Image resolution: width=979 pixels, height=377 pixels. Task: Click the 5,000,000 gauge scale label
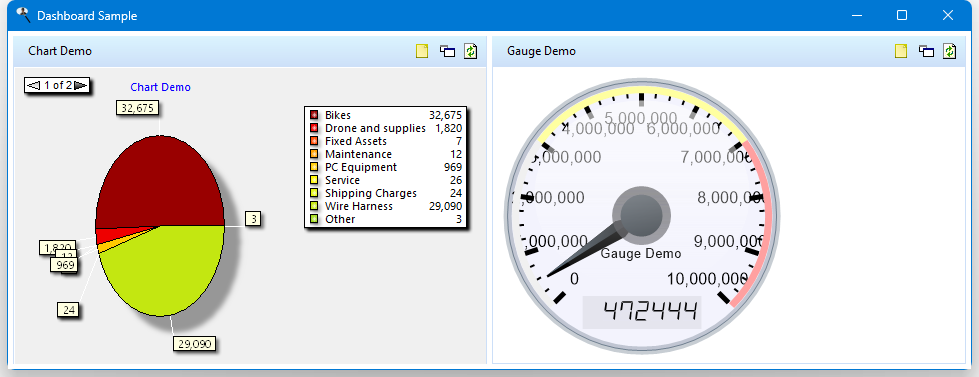point(641,118)
